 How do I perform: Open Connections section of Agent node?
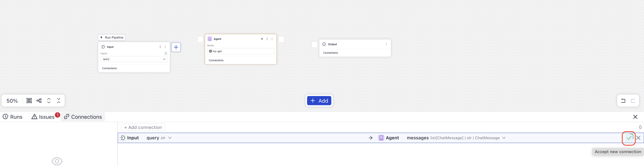pos(216,61)
